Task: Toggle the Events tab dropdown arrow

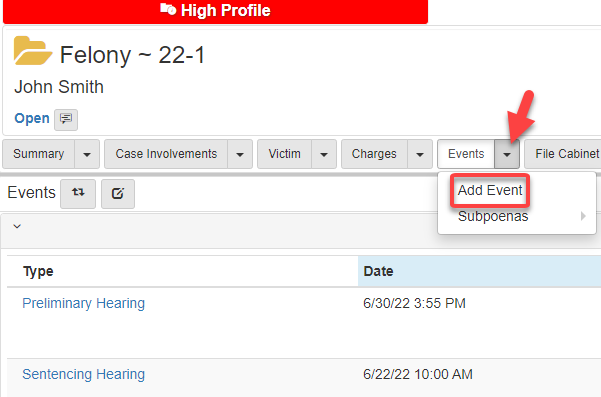Action: coord(507,154)
